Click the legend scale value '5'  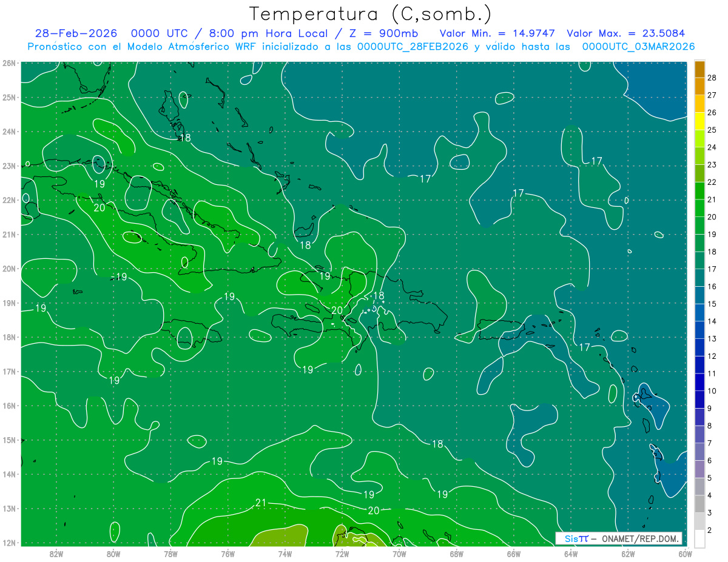tap(710, 478)
